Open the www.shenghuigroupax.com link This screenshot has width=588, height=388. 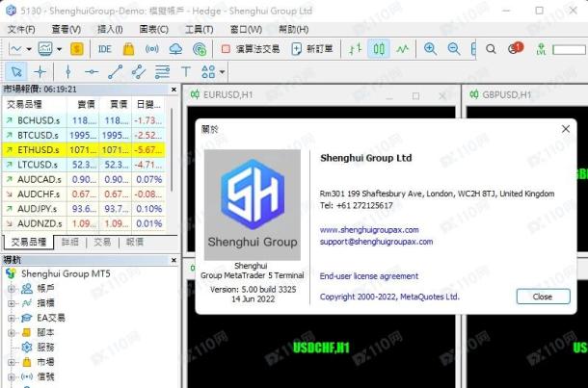click(369, 229)
